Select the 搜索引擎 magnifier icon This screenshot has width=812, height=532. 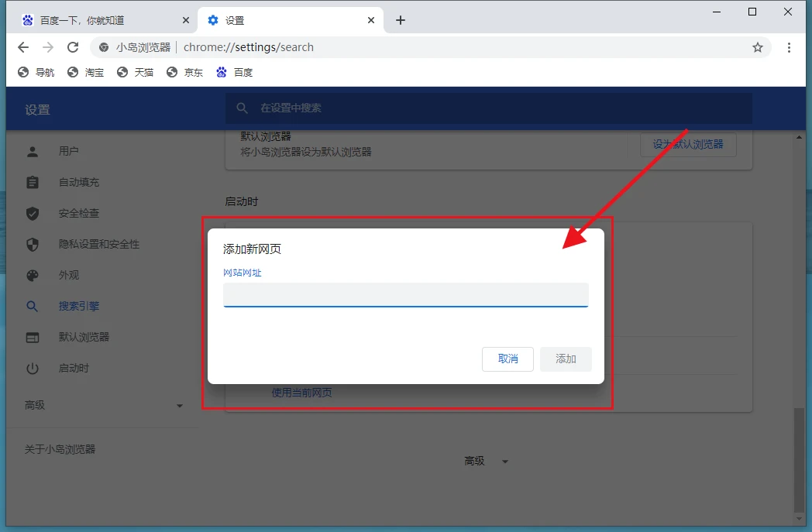pyautogui.click(x=33, y=307)
